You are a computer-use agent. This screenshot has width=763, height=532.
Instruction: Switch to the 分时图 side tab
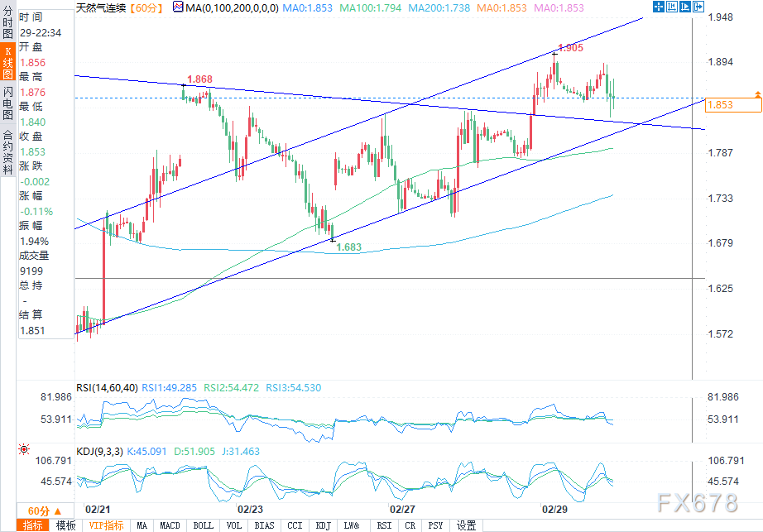coord(7,22)
